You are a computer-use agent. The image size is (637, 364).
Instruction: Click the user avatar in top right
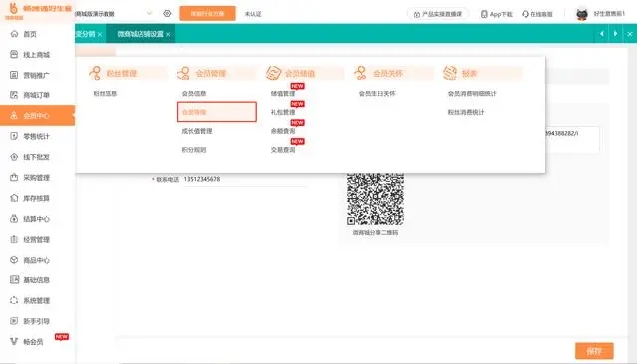tap(582, 14)
